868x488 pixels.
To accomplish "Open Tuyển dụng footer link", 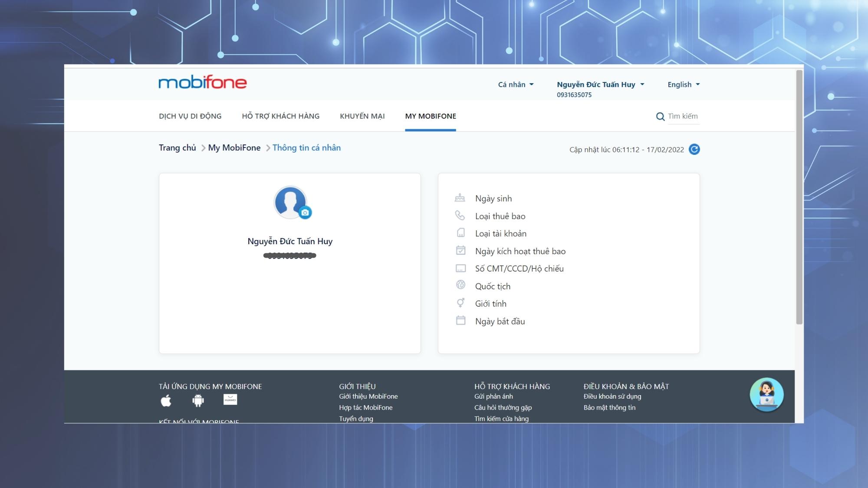I will pos(356,419).
